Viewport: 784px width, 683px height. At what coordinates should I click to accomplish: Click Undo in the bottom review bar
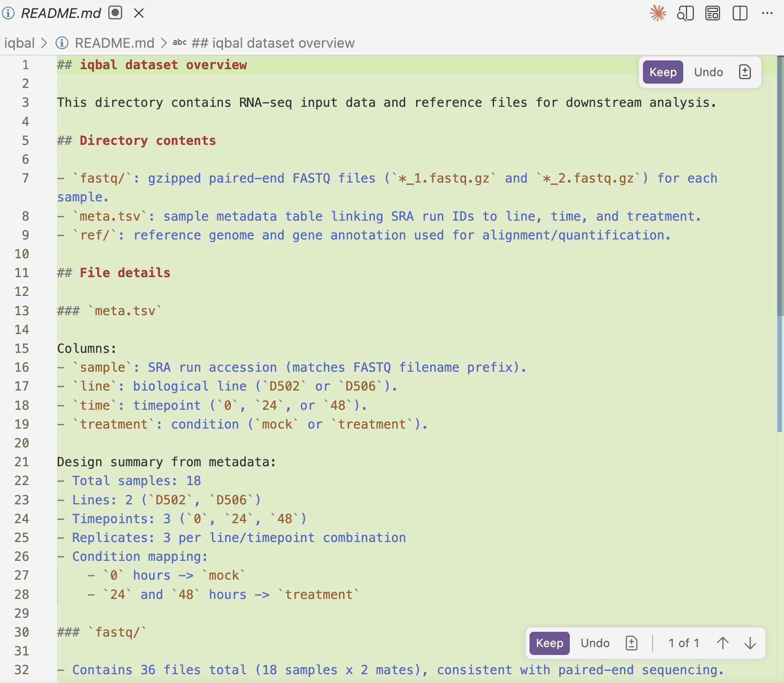click(x=595, y=643)
